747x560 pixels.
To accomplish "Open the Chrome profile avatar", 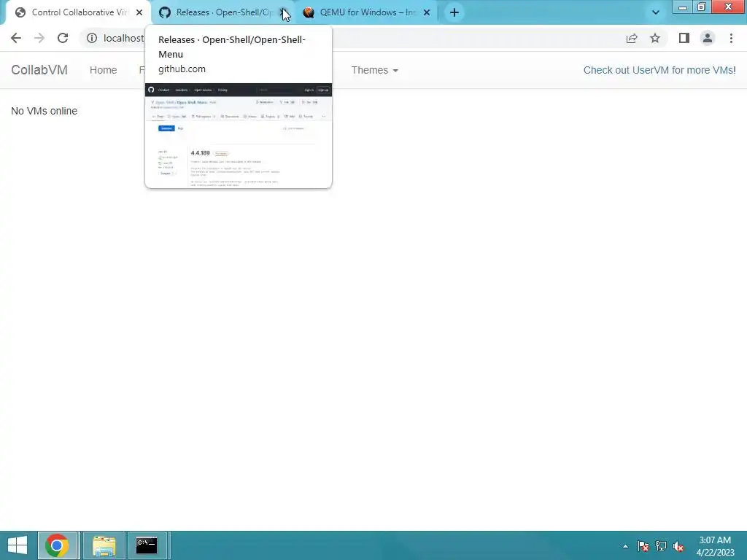I will [708, 38].
